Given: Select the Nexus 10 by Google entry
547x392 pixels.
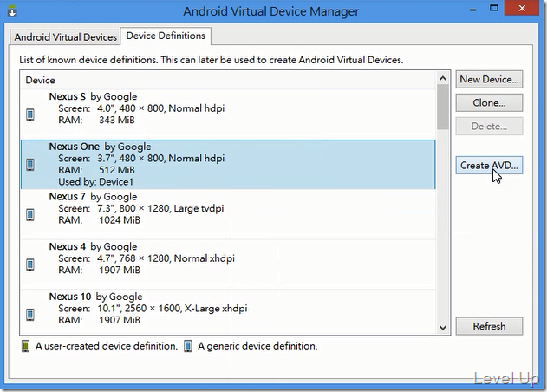Looking at the screenshot, I should click(x=228, y=310).
